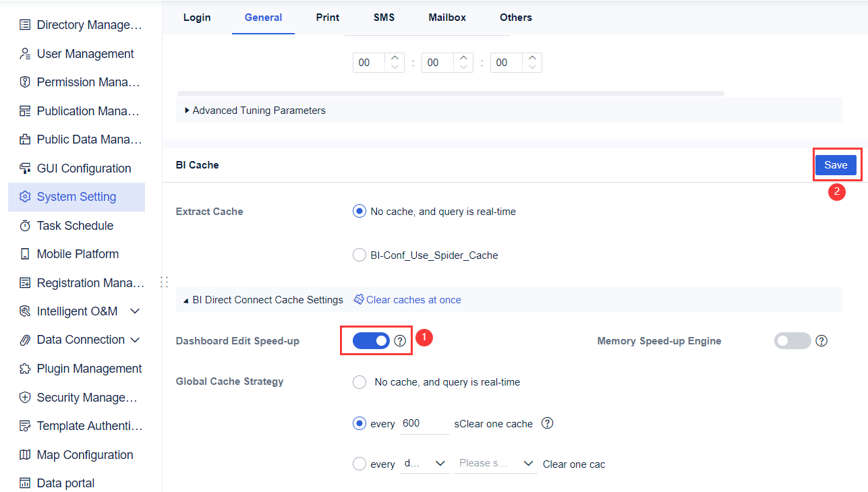Open the Print settings tab

(327, 18)
